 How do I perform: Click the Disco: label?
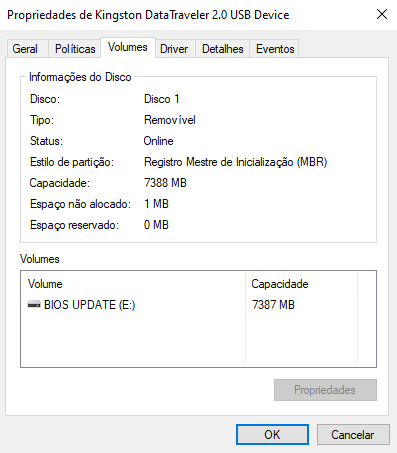pos(45,99)
